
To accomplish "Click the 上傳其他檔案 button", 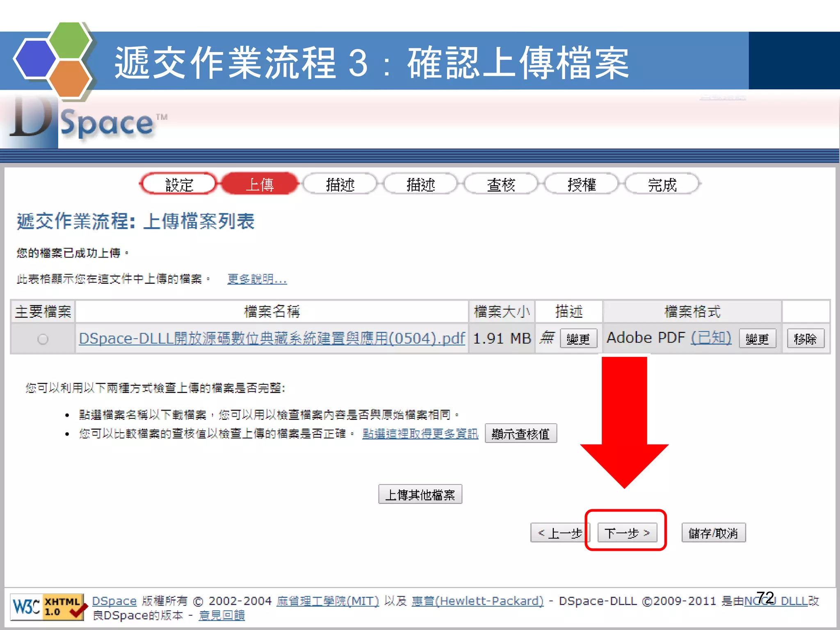I will (x=420, y=494).
